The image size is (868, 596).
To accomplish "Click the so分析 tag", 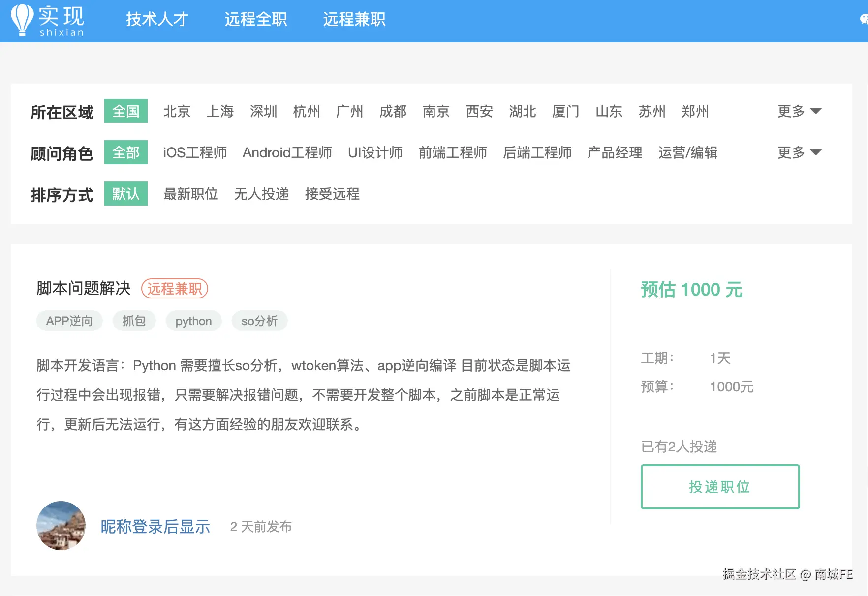I will coord(259,321).
